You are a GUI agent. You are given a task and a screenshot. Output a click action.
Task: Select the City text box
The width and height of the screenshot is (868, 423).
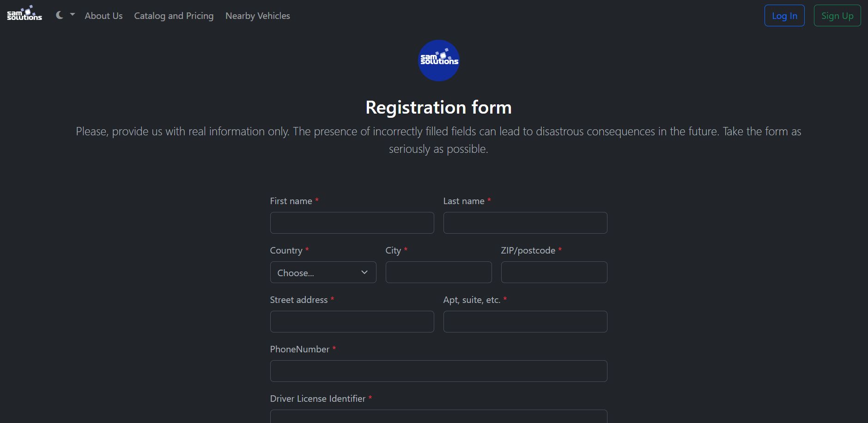(x=438, y=272)
